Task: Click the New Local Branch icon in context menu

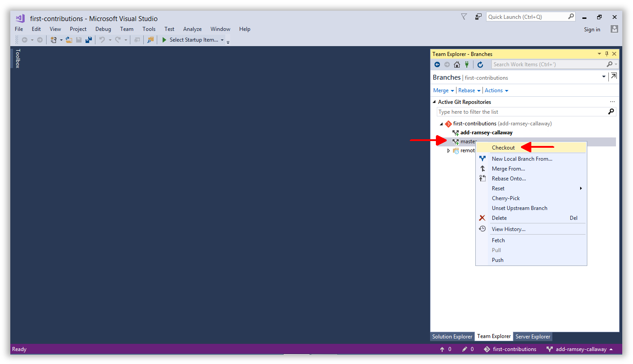Action: coord(482,158)
